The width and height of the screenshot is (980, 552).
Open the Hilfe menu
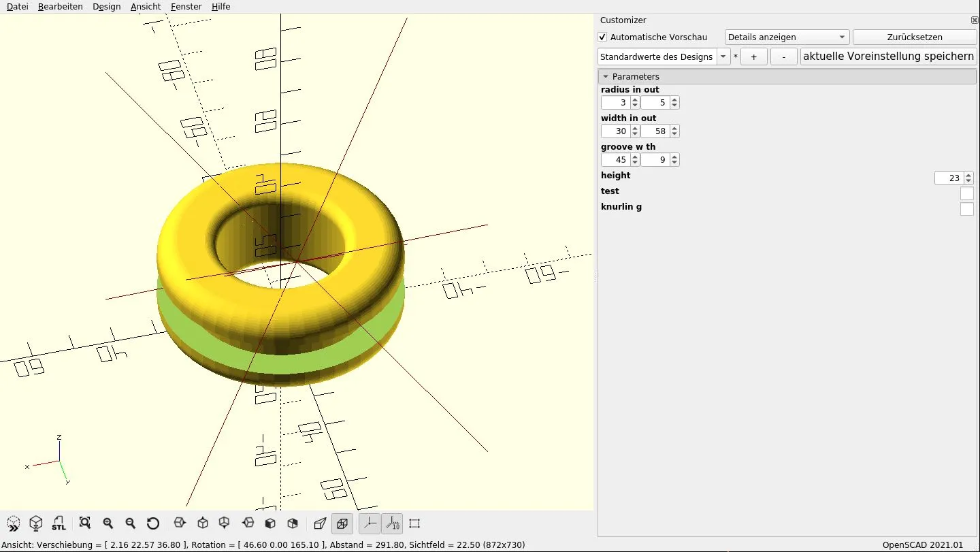[221, 7]
